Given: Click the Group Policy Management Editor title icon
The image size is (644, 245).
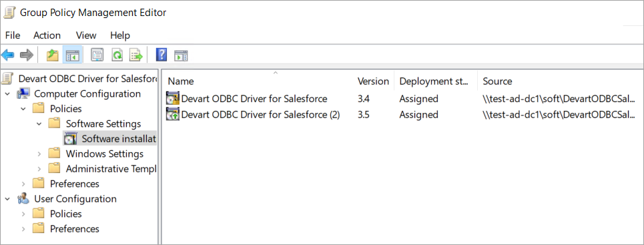Looking at the screenshot, I should (x=9, y=12).
